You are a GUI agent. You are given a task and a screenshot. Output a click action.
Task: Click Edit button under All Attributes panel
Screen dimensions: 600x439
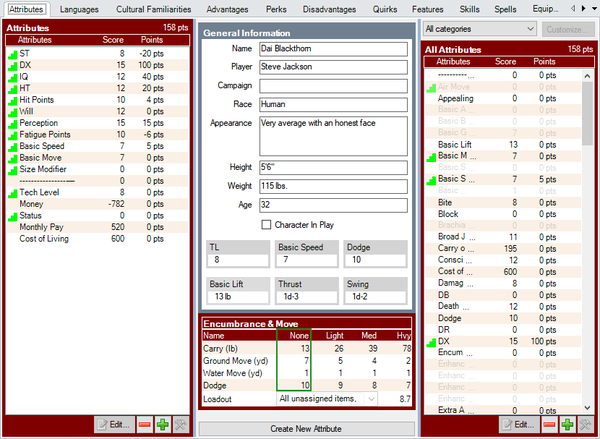pos(519,424)
